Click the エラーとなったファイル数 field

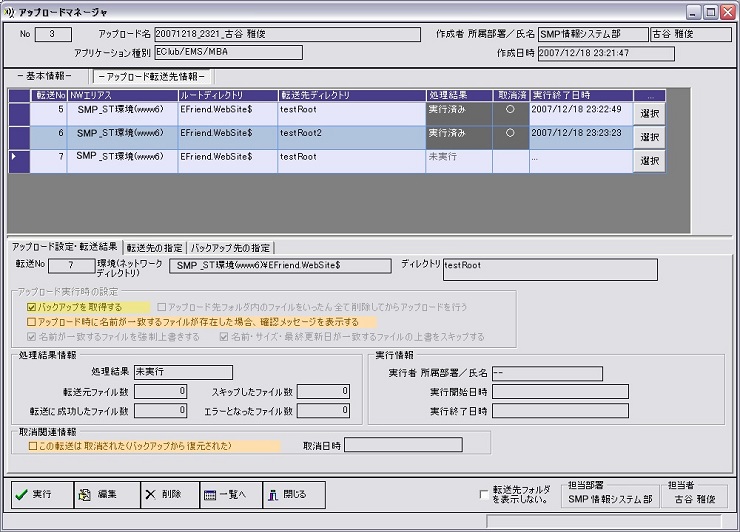(x=323, y=411)
